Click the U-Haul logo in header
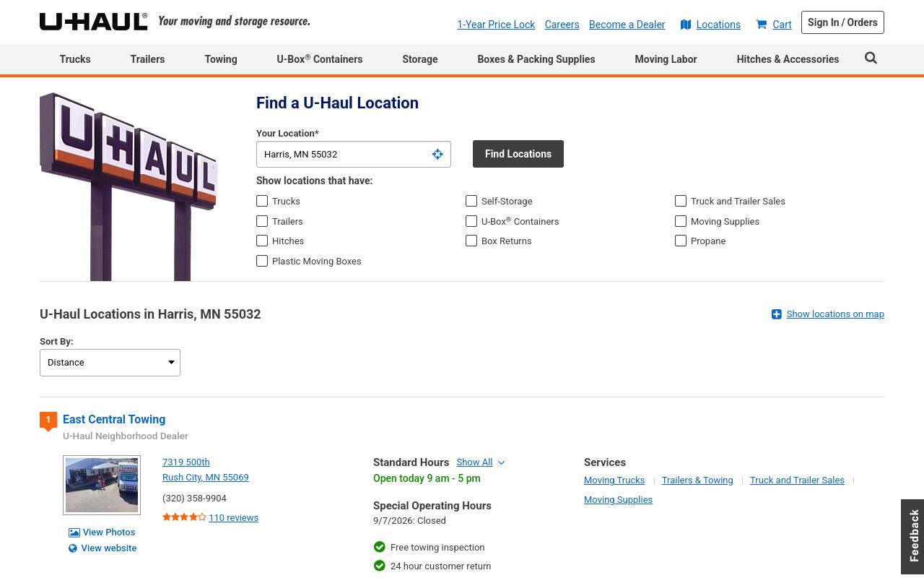The height and width of the screenshot is (578, 924). pyautogui.click(x=94, y=22)
